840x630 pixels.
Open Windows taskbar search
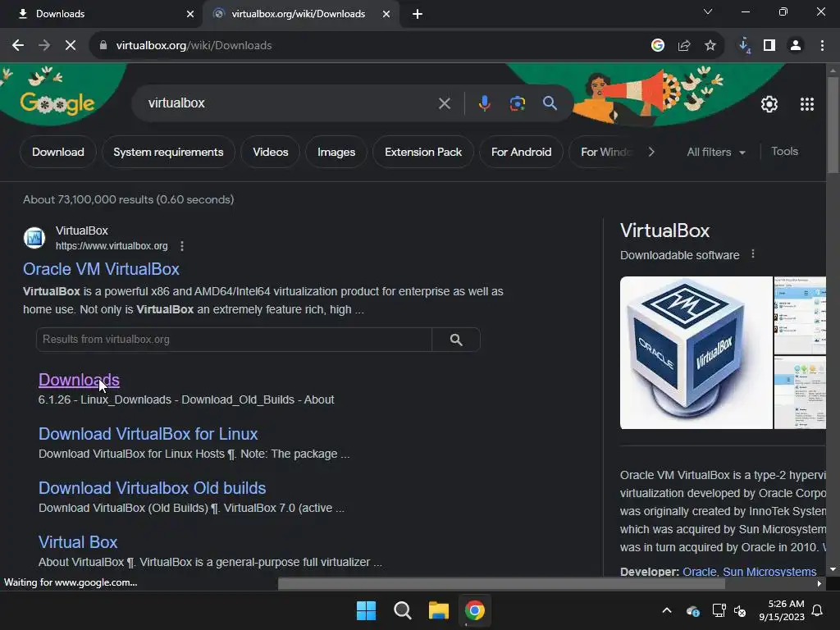pos(402,610)
